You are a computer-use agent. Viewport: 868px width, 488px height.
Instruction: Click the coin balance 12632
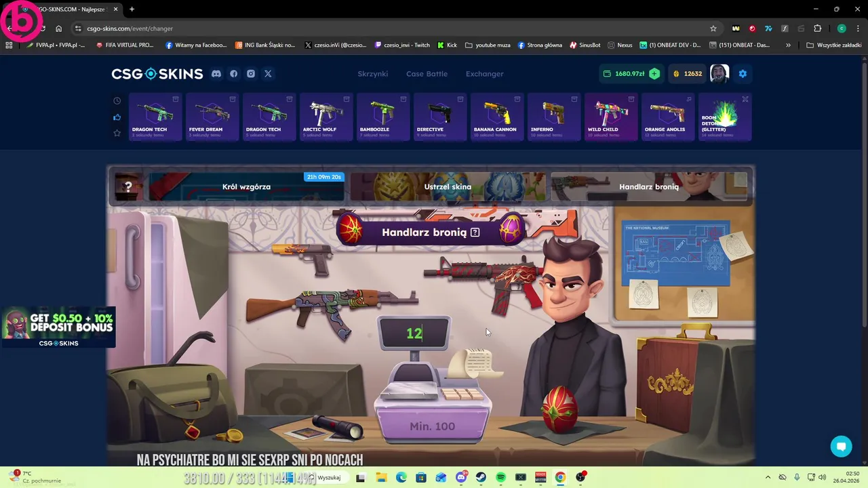click(x=688, y=74)
